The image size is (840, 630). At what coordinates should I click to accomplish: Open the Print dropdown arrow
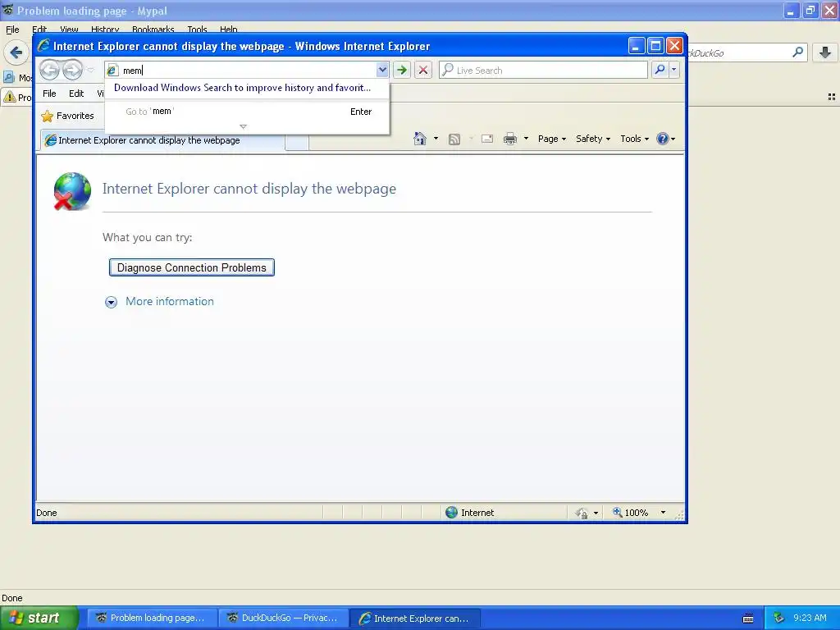click(526, 139)
